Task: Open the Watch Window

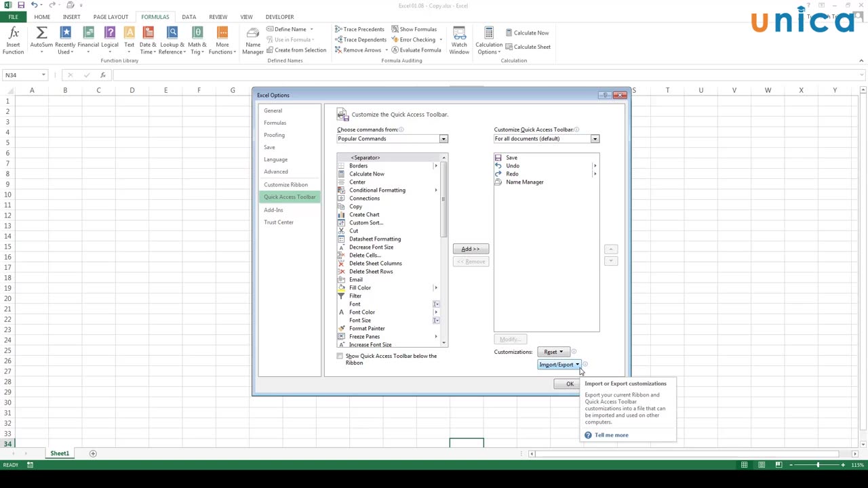Action: click(x=459, y=41)
